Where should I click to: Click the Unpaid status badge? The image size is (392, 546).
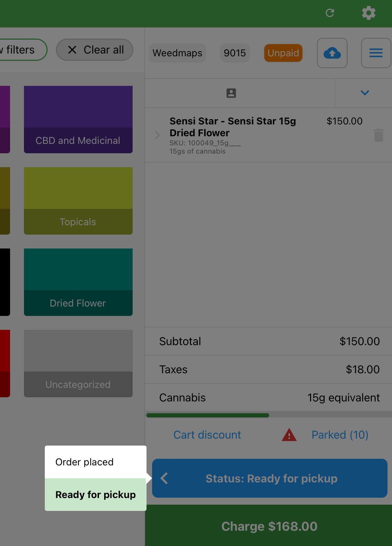pos(283,53)
